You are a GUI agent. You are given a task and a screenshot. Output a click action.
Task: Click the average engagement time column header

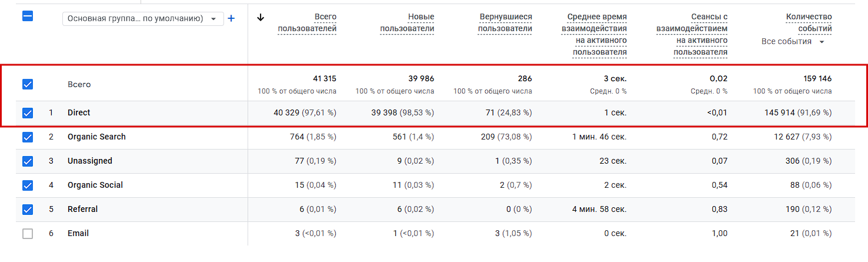tap(597, 35)
